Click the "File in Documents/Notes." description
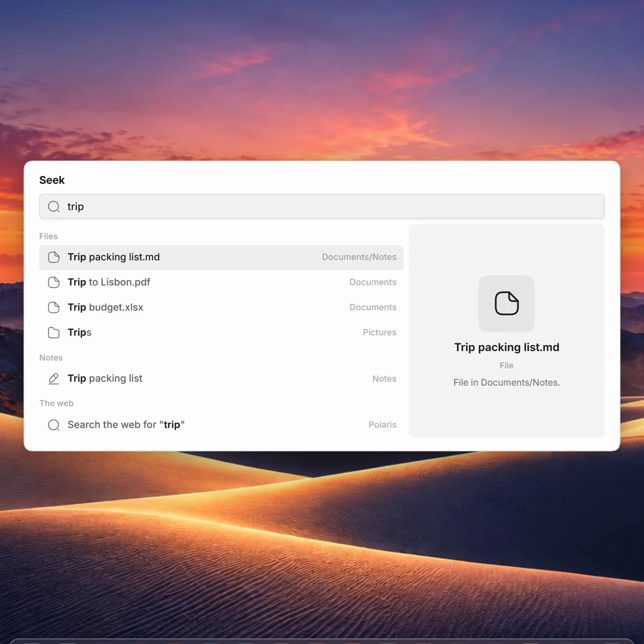The width and height of the screenshot is (644, 644). point(507,383)
